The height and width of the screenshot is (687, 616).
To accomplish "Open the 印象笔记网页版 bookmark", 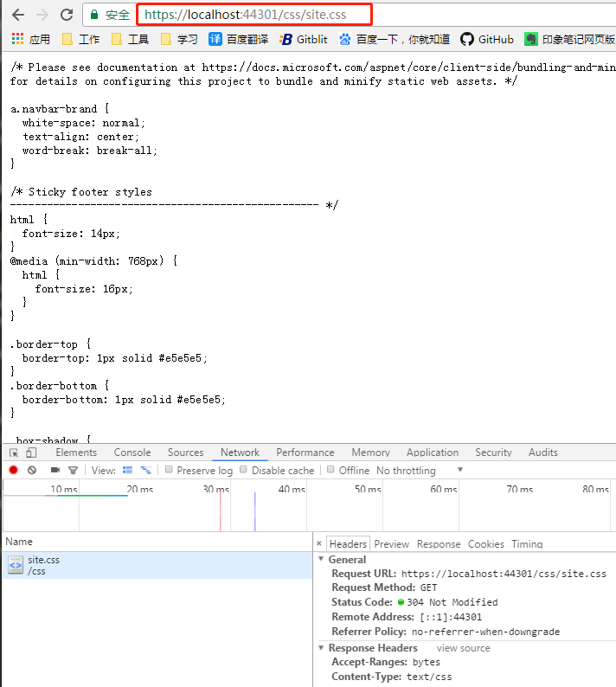I will coord(570,40).
